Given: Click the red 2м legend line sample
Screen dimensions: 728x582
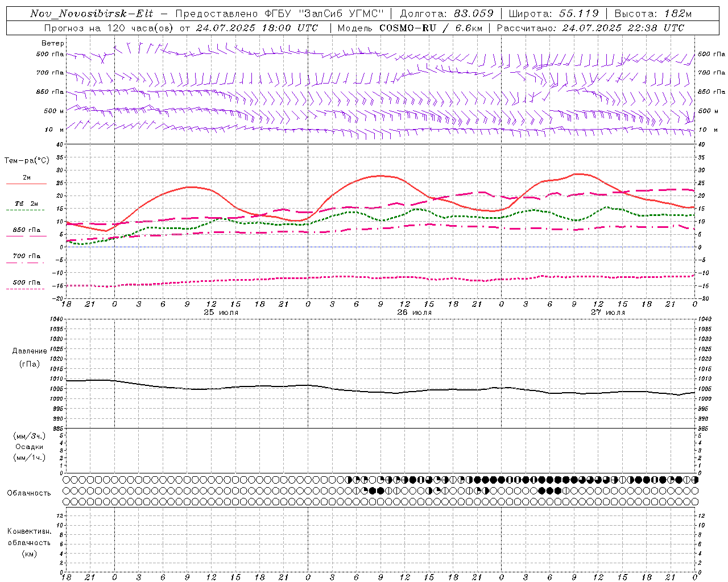Looking at the screenshot, I should point(26,184).
